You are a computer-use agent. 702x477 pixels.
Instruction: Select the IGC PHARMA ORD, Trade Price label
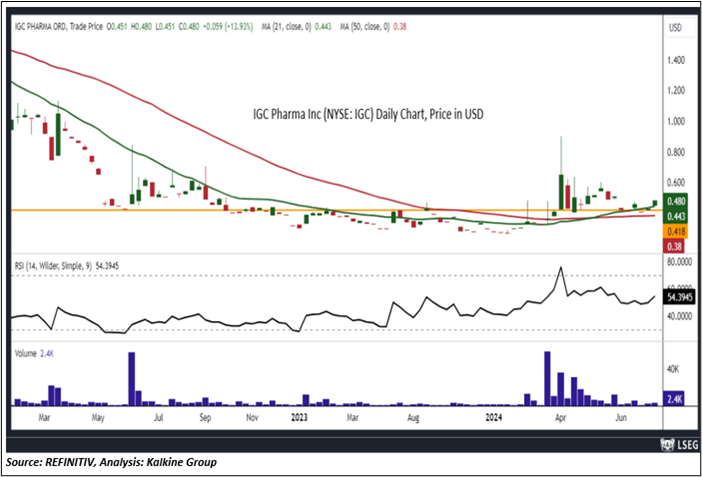point(59,27)
